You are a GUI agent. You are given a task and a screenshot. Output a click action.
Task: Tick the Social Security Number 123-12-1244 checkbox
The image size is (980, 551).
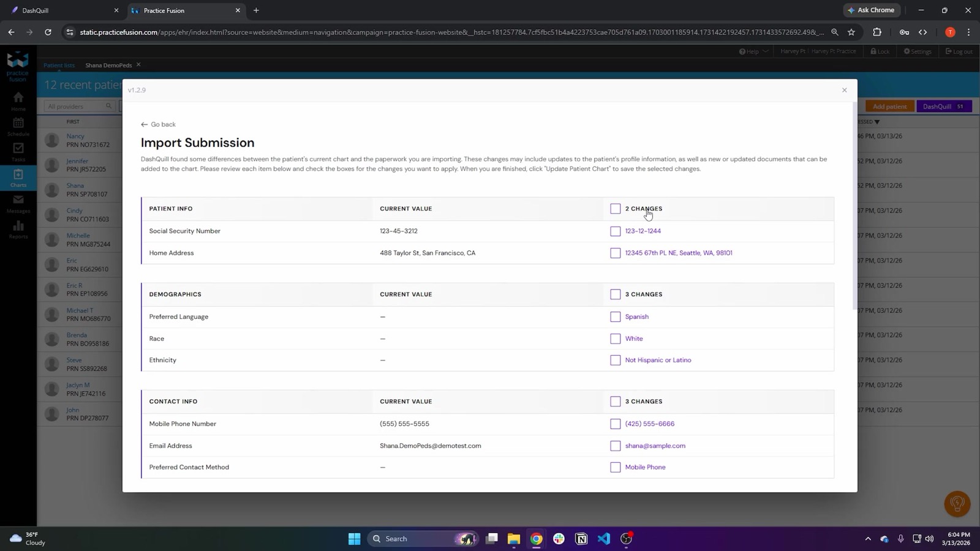(616, 231)
